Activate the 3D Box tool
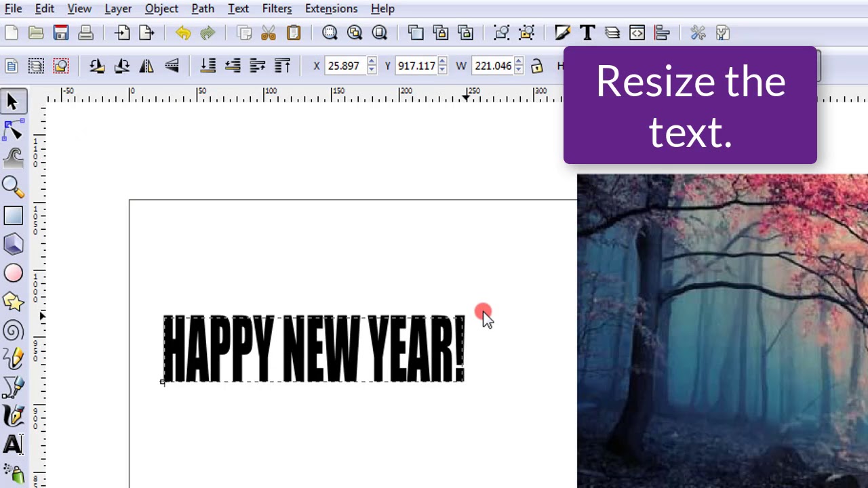The height and width of the screenshot is (488, 868). (13, 244)
